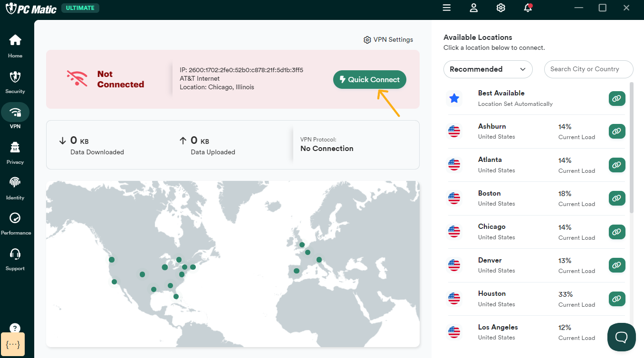The height and width of the screenshot is (358, 644).
Task: Switch to the Privacy sidebar tab
Action: 15,153
